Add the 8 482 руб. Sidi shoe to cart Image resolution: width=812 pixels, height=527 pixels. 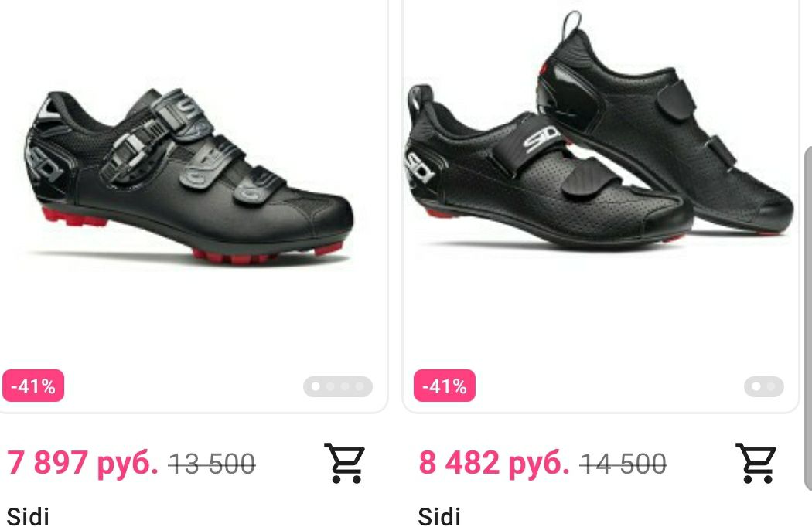click(x=756, y=463)
